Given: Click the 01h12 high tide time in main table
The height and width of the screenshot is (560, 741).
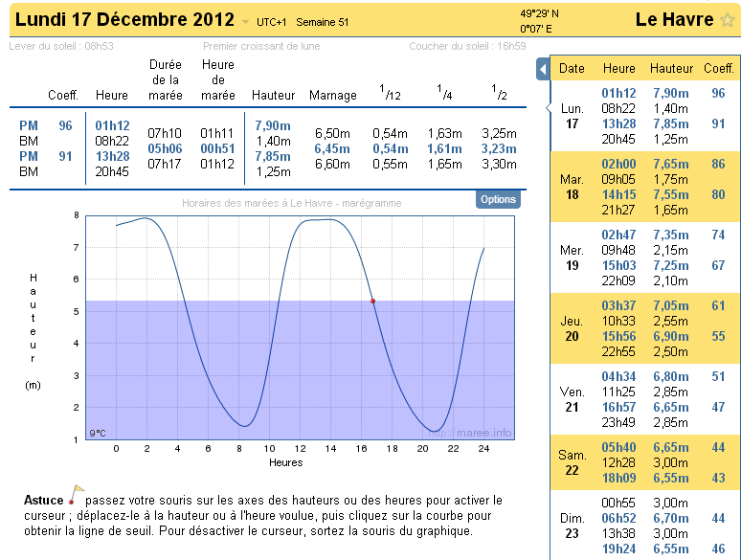Looking at the screenshot, I should click(112, 125).
